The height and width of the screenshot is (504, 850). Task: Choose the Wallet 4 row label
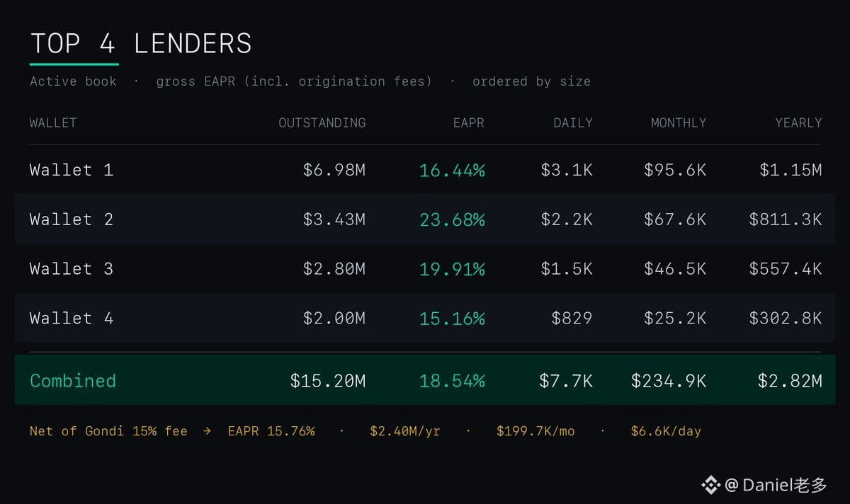tap(72, 319)
